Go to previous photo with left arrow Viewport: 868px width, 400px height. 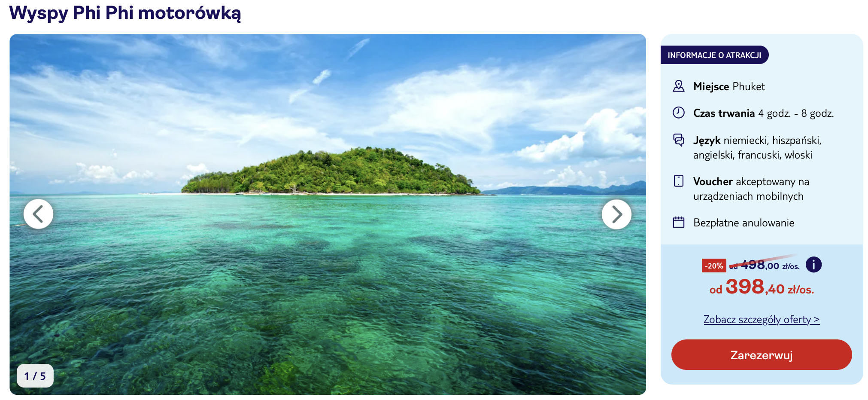38,214
